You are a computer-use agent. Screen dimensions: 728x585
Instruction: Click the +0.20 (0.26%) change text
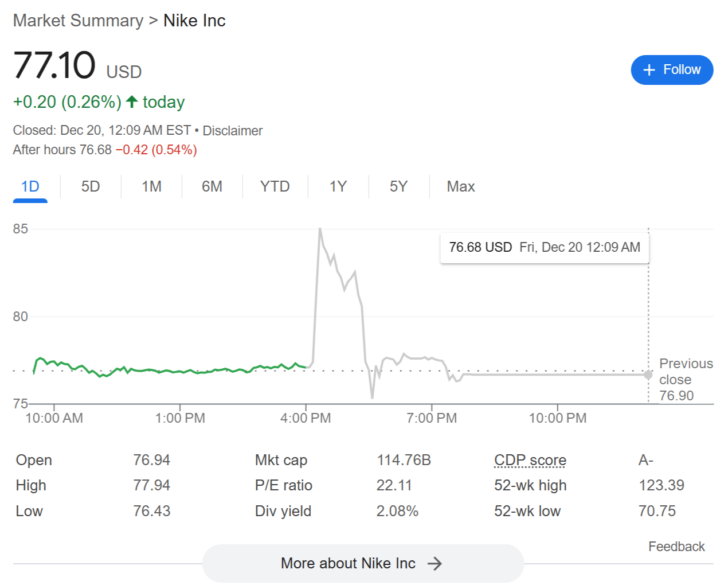[68, 102]
